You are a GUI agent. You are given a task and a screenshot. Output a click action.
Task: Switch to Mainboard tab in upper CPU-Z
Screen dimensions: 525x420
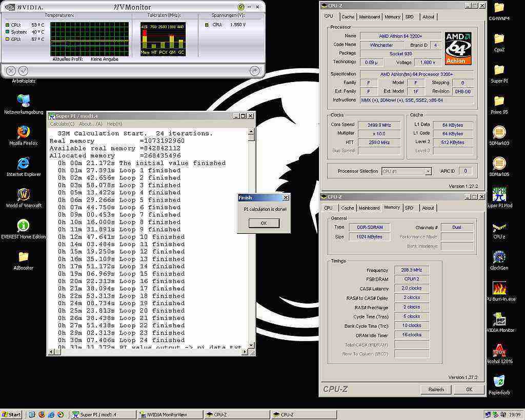click(x=370, y=17)
